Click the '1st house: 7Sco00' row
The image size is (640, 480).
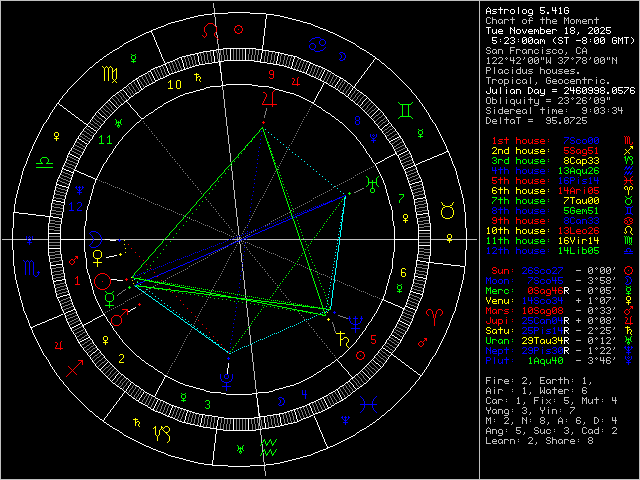(x=545, y=141)
